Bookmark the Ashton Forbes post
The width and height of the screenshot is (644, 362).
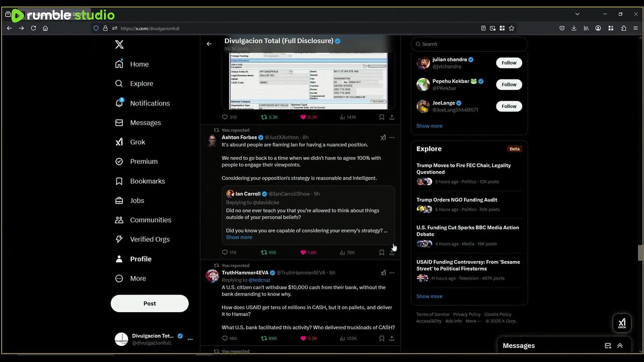click(382, 252)
